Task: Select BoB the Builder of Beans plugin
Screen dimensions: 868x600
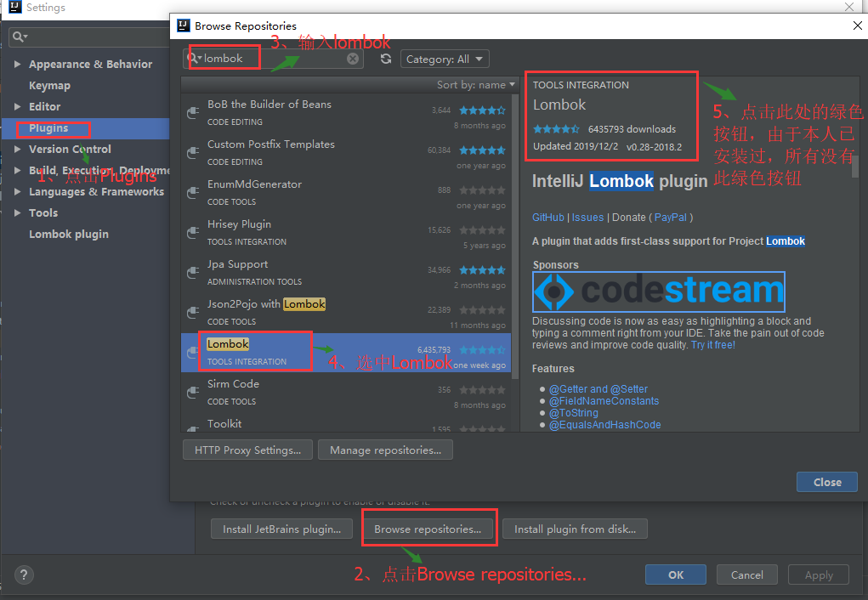Action: tap(346, 114)
